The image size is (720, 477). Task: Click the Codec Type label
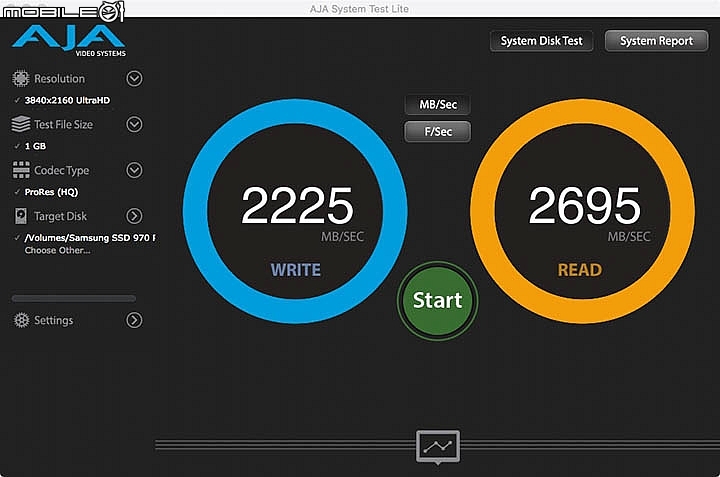pos(62,170)
